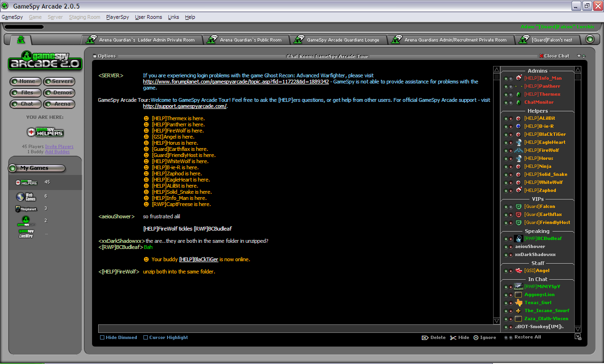Click the Files navigation button
Image resolution: width=604 pixels, height=364 pixels.
[x=25, y=92]
